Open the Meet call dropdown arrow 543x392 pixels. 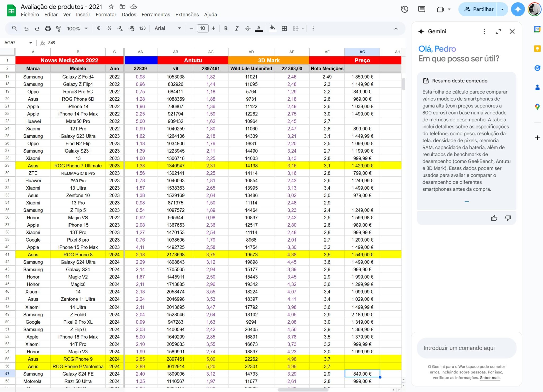click(449, 9)
